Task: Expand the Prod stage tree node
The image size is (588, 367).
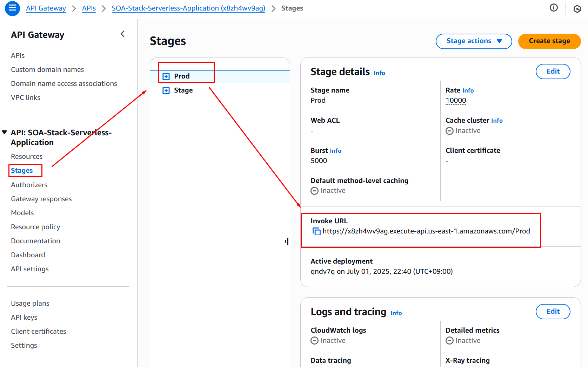Action: [x=166, y=76]
